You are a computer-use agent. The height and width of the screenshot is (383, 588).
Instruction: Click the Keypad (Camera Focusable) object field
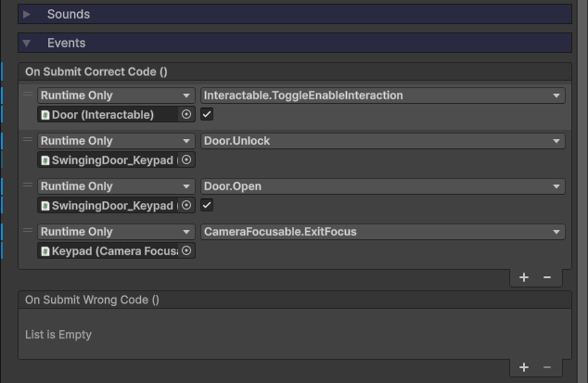point(107,250)
